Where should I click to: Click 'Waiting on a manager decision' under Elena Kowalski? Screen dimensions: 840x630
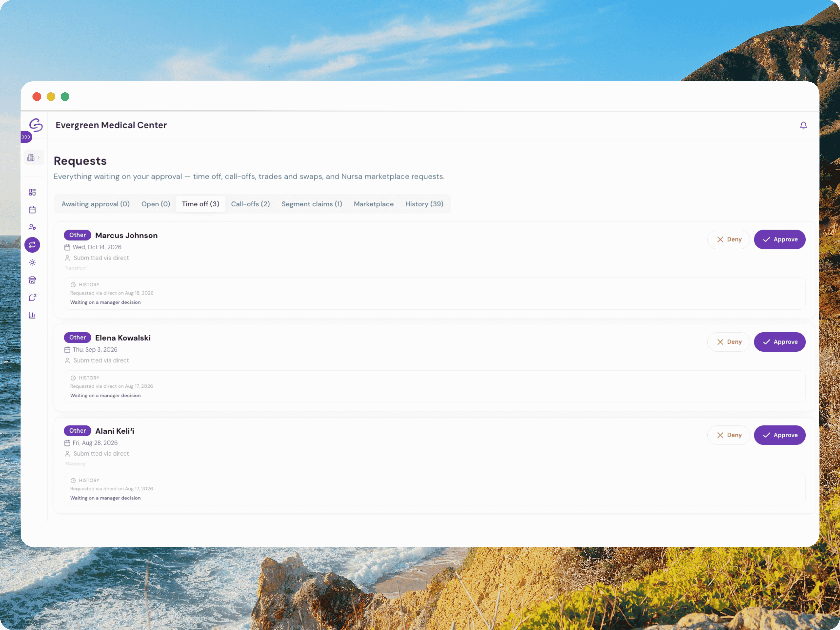click(105, 395)
